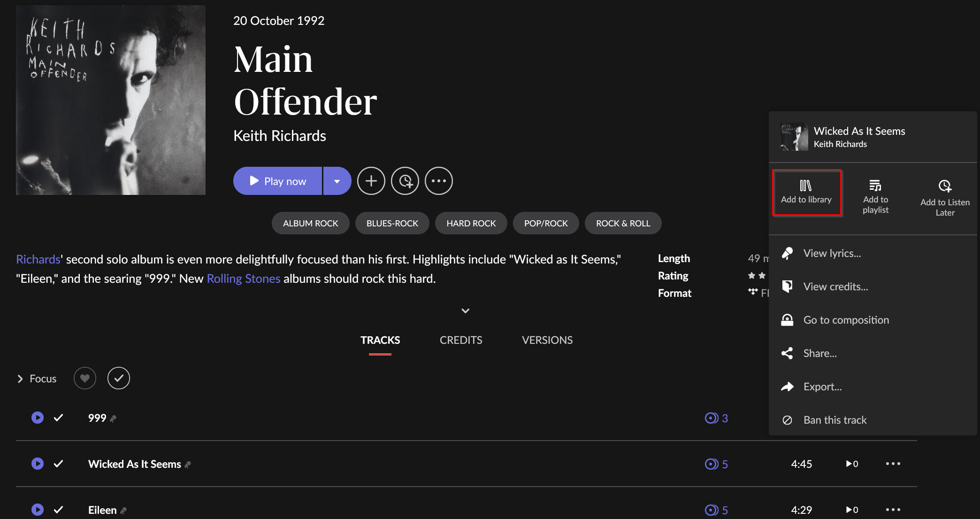Click Add to library in popup menu
Screen dimensions: 980x519
(806, 193)
